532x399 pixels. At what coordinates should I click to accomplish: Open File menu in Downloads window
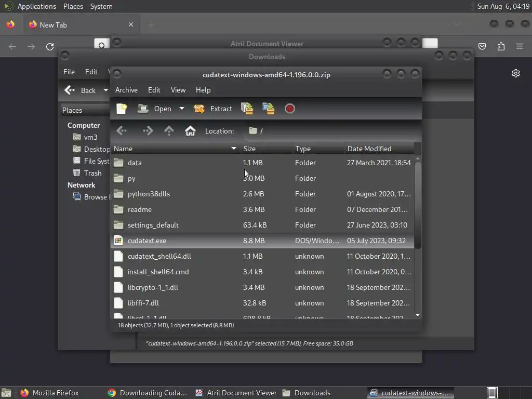(69, 72)
